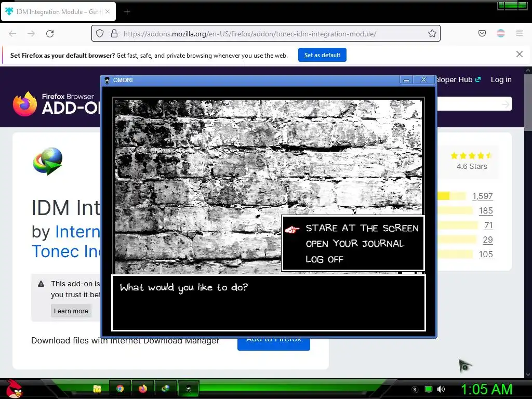Click the warning triangle icon
The width and height of the screenshot is (532, 399).
coord(41,284)
